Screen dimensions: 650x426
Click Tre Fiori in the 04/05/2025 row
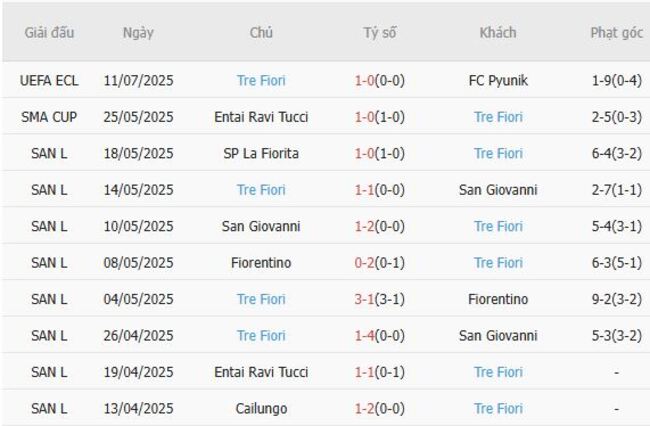(261, 299)
